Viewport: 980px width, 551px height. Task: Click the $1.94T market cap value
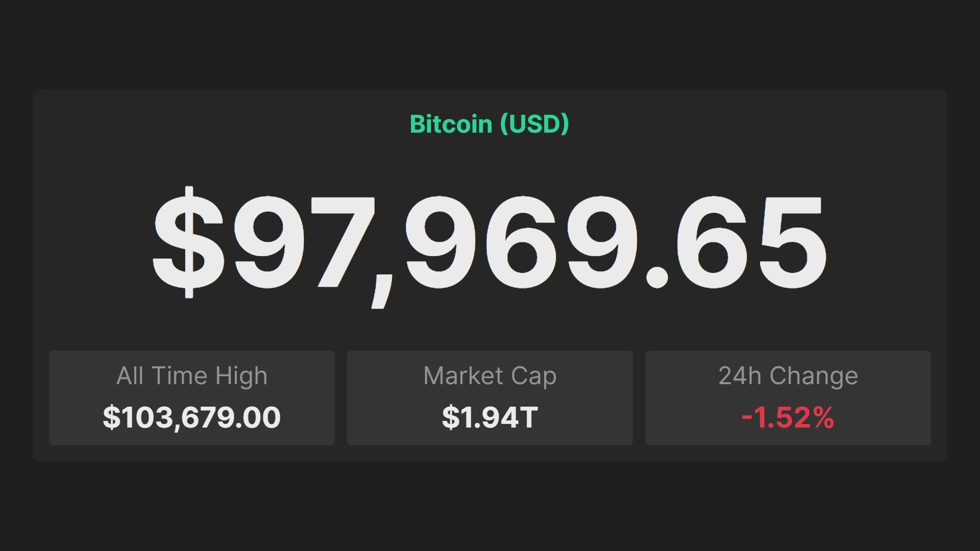(490, 417)
